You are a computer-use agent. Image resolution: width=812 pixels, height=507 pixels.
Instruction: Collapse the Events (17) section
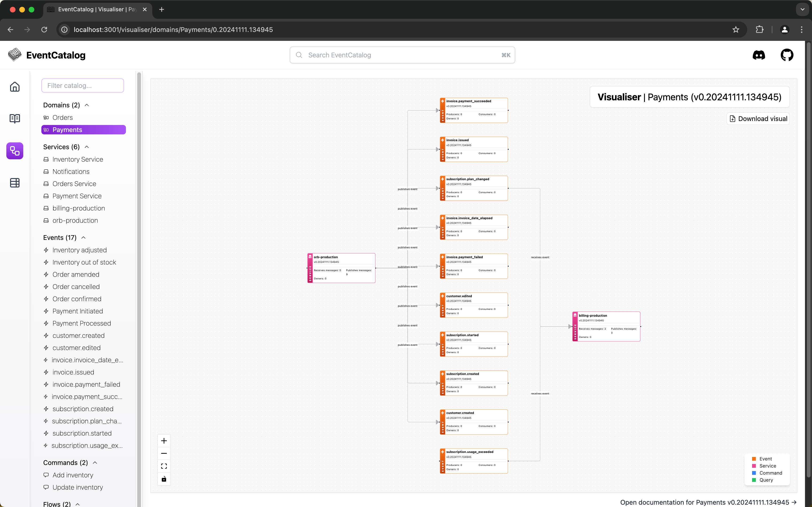[x=83, y=238]
